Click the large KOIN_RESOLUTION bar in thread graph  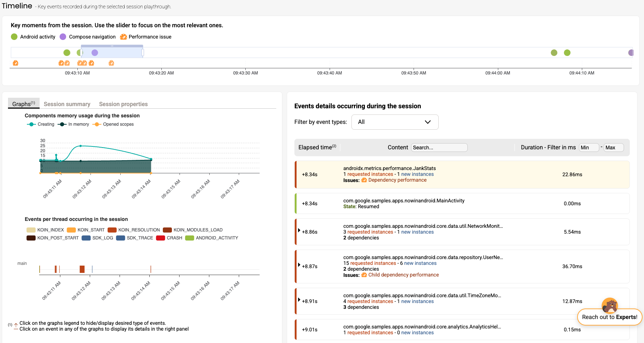point(82,269)
